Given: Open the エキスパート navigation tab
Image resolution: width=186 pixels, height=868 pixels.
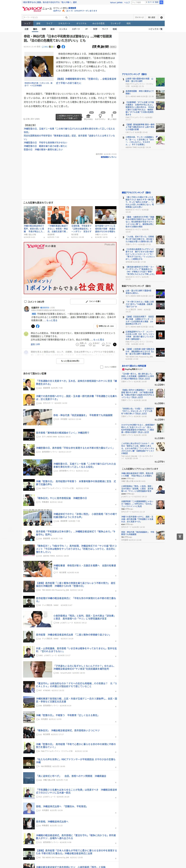Looking at the screenshot, I should 64,24.
